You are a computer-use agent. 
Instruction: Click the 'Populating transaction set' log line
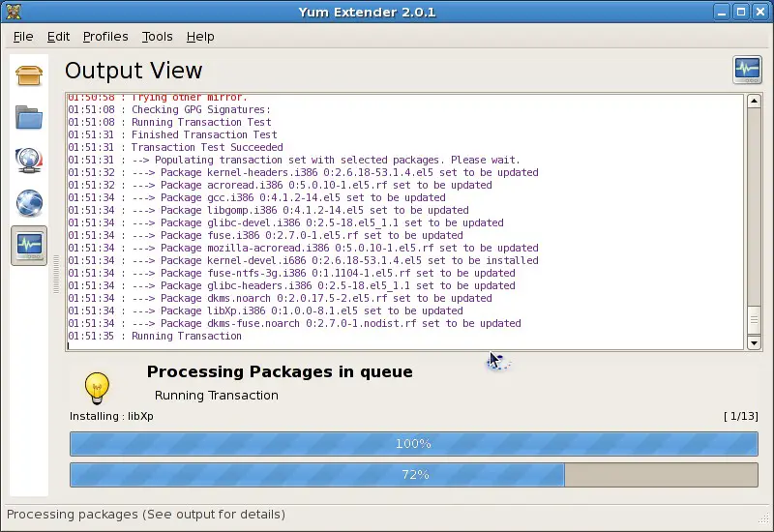tap(294, 160)
